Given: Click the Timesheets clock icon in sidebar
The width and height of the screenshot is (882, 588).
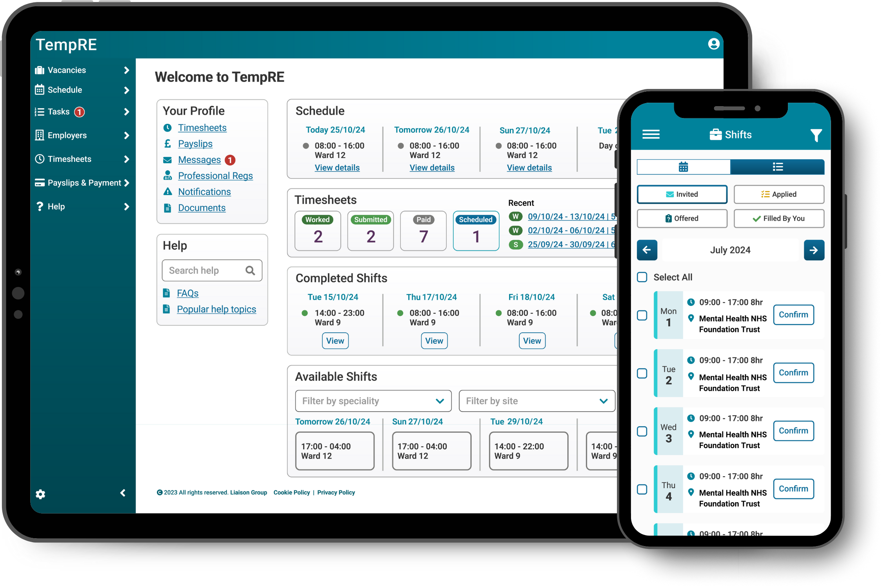Looking at the screenshot, I should pos(40,159).
